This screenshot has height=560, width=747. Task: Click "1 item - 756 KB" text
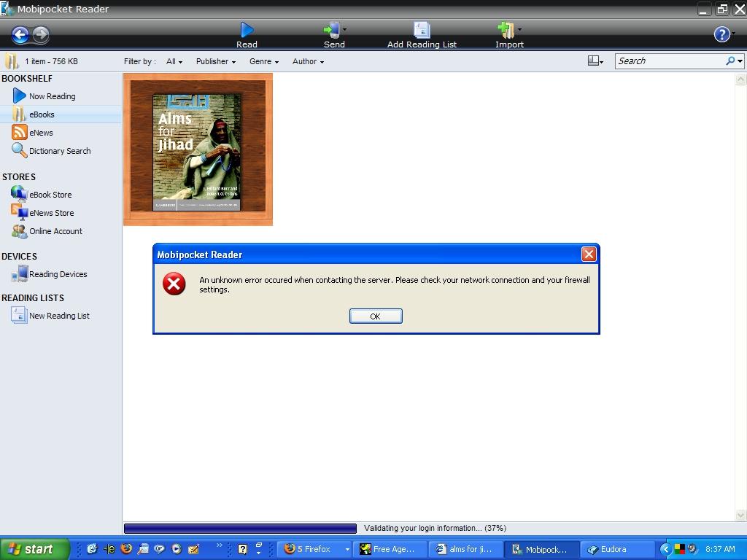(x=51, y=61)
